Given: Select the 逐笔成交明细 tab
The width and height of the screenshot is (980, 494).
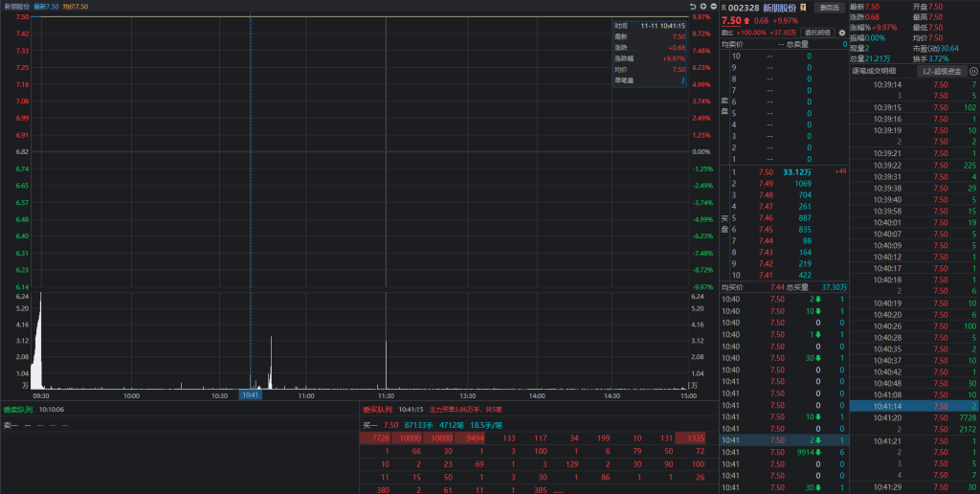Looking at the screenshot, I should pos(874,71).
